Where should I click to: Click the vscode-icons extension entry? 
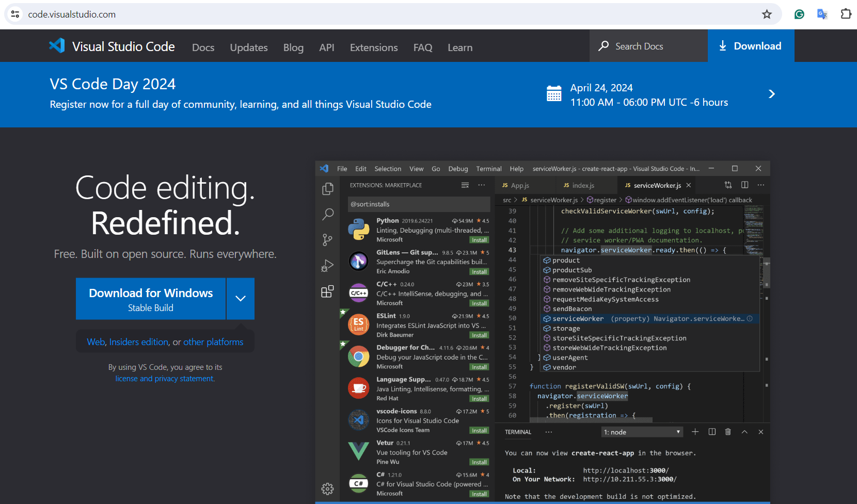pos(418,420)
